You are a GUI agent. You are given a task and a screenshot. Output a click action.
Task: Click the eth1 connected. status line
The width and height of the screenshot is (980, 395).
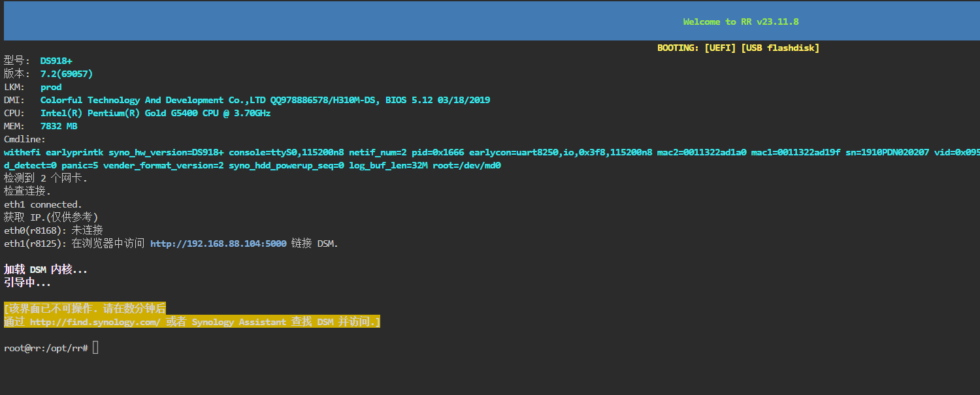point(43,204)
